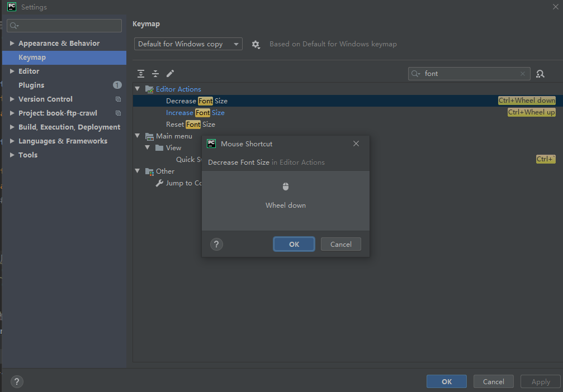Click keymap search field containing font
Screen dimensions: 563x392
[x=469, y=74]
